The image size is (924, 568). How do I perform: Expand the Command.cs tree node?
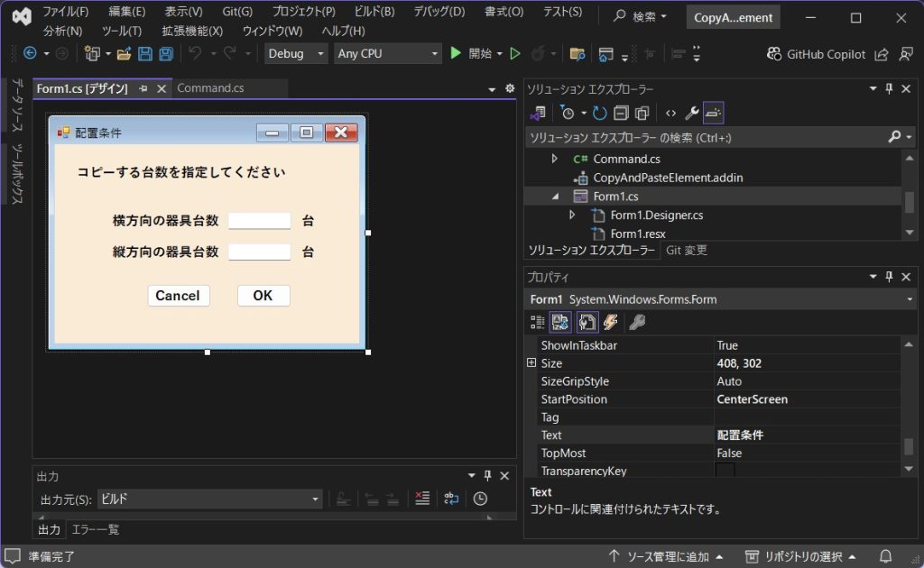555,159
